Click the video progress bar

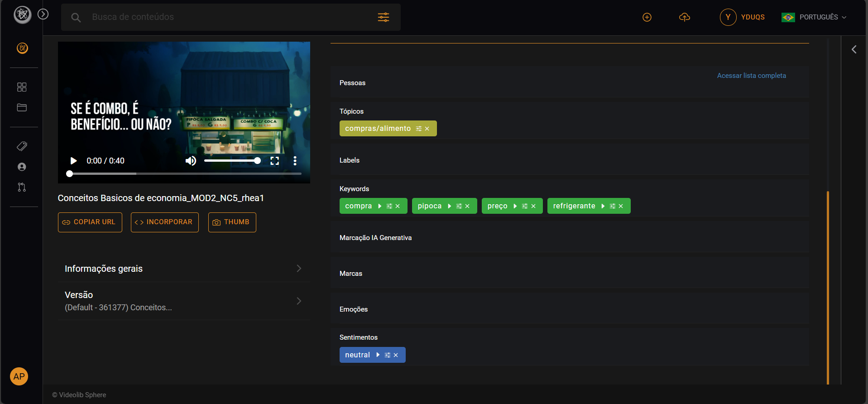pyautogui.click(x=184, y=173)
